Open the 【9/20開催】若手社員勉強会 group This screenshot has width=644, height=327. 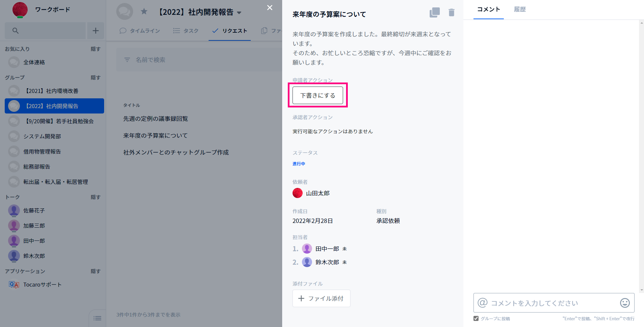click(x=54, y=121)
